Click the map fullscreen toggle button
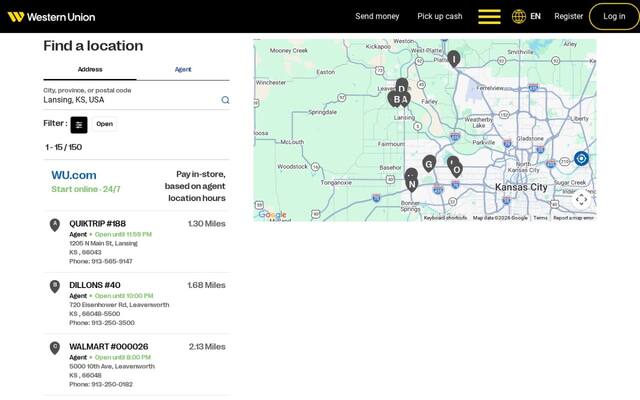This screenshot has width=640, height=400. coord(581,199)
